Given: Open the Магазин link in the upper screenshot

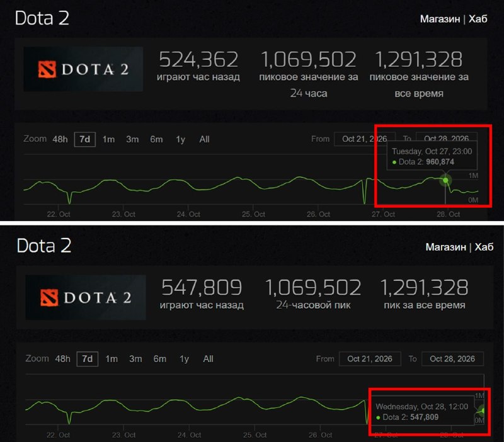Looking at the screenshot, I should point(440,19).
